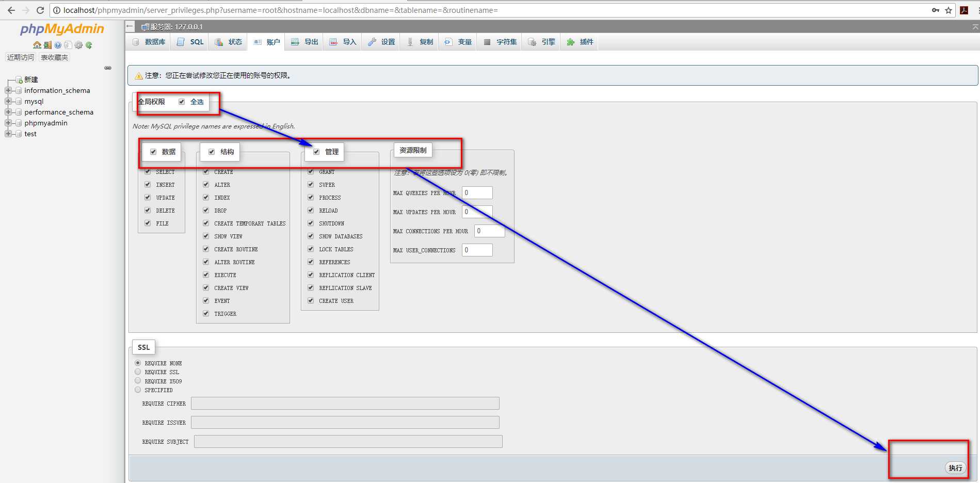Uncheck the FILE privilege
The image size is (980, 483).
pos(148,223)
